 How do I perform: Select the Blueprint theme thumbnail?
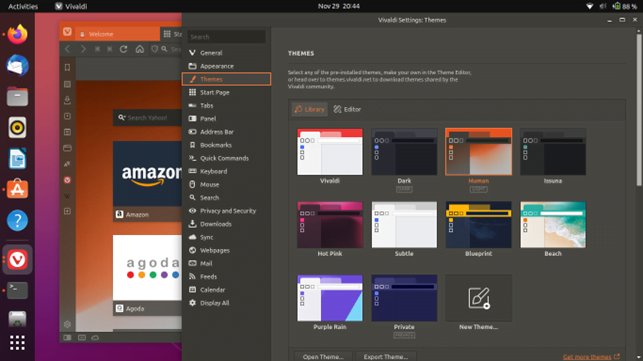(x=479, y=225)
